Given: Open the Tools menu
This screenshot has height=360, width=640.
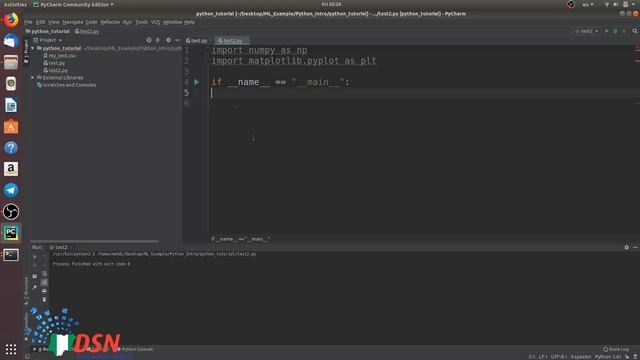Looking at the screenshot, I should 141,22.
